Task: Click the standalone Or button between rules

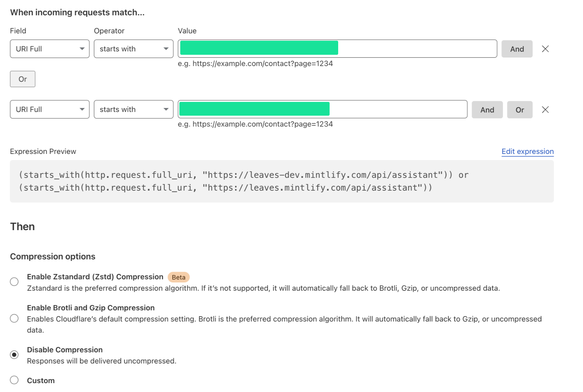Action: 22,79
